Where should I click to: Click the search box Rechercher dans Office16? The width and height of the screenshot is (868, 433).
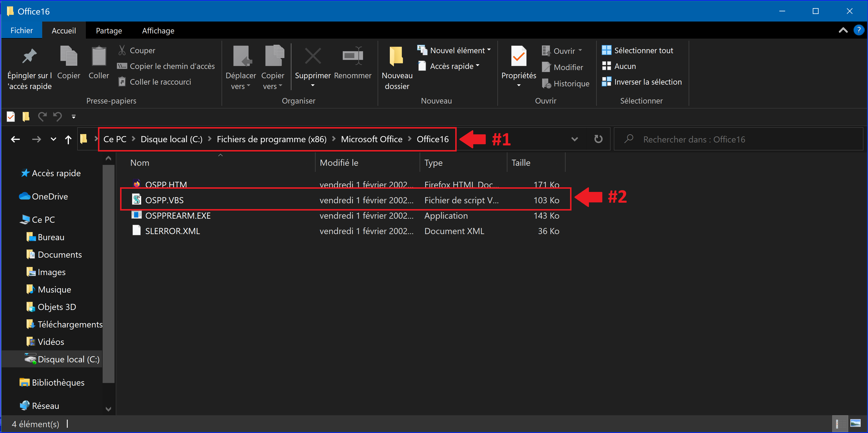739,139
